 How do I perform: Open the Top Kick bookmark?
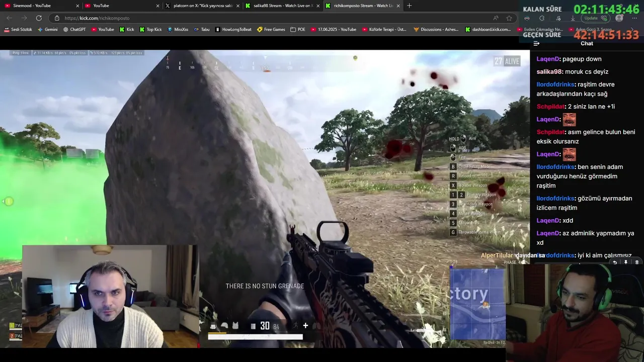pyautogui.click(x=150, y=30)
